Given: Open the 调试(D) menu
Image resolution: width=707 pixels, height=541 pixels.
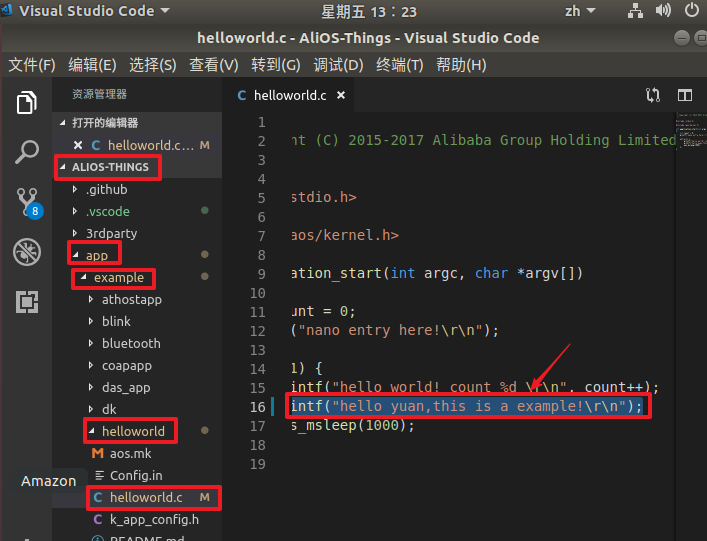Looking at the screenshot, I should click(x=338, y=65).
